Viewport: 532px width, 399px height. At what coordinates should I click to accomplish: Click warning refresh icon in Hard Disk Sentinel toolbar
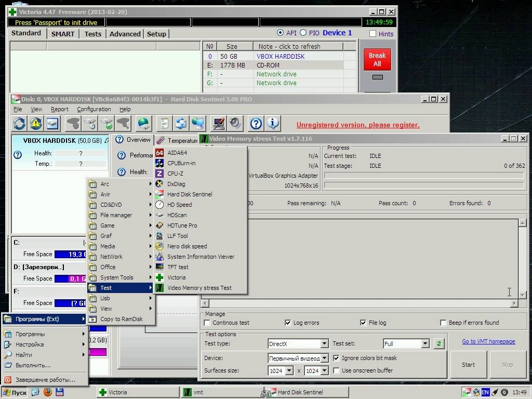tap(36, 124)
